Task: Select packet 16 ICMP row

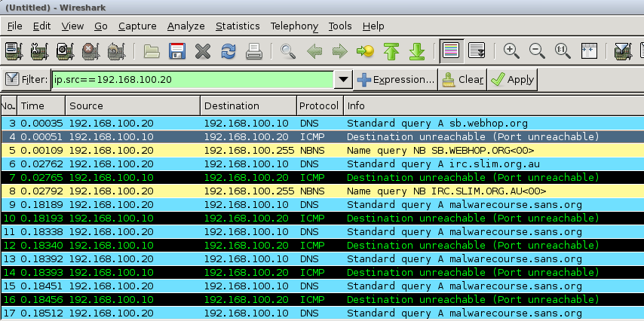Action: (x=323, y=299)
